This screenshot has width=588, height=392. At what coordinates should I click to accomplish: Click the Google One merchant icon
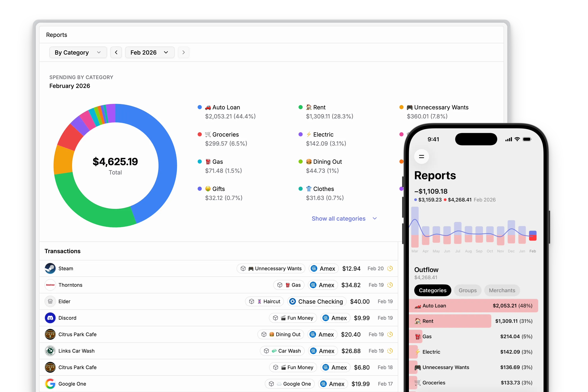pos(50,384)
